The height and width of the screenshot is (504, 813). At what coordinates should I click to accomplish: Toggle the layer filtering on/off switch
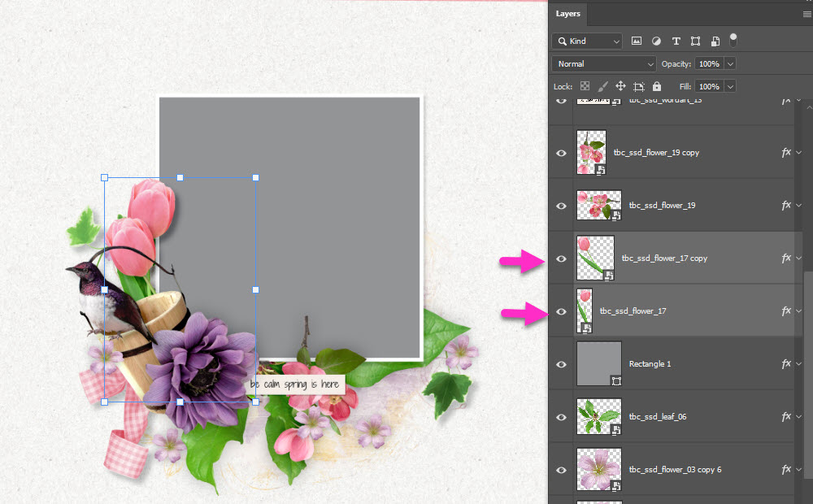pos(733,40)
